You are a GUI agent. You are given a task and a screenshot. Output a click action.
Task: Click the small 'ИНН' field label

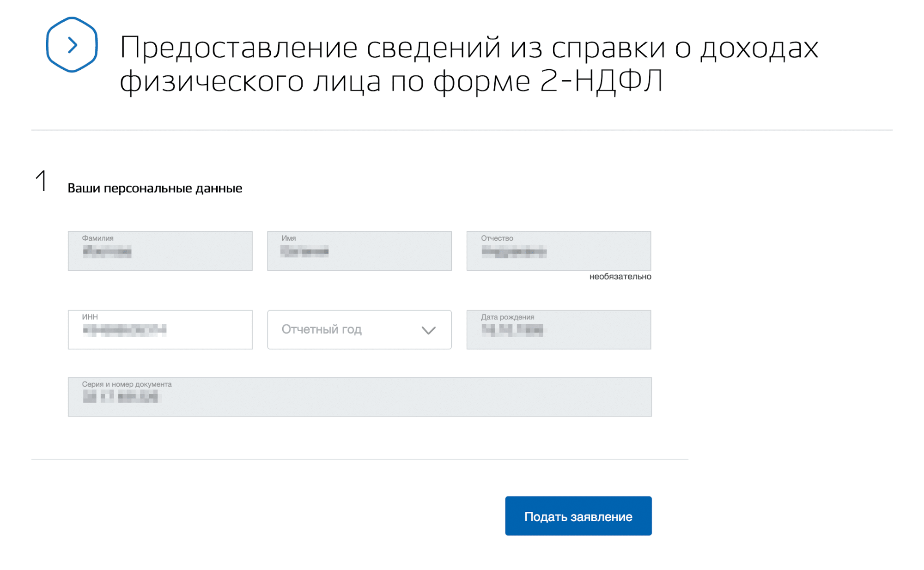[90, 317]
